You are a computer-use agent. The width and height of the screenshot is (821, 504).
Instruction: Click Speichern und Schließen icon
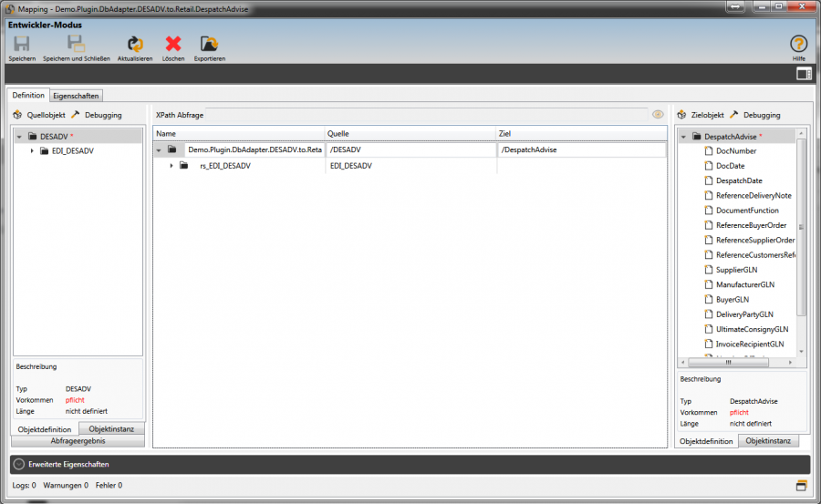pyautogui.click(x=77, y=45)
